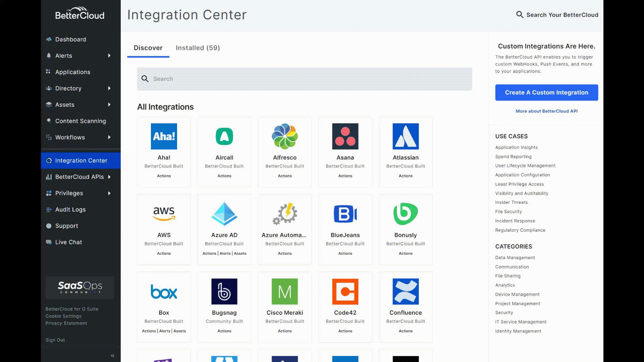Image resolution: width=644 pixels, height=362 pixels.
Task: Collapse the sidebar with double chevron
Action: (113, 356)
